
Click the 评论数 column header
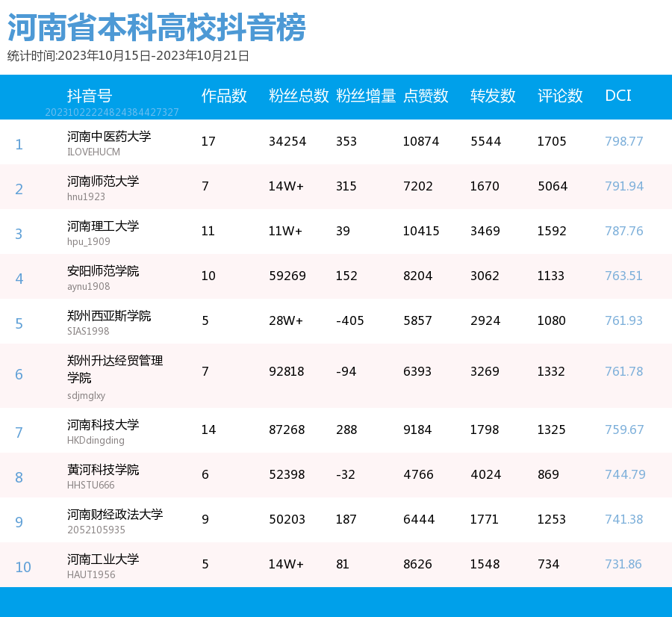[560, 96]
